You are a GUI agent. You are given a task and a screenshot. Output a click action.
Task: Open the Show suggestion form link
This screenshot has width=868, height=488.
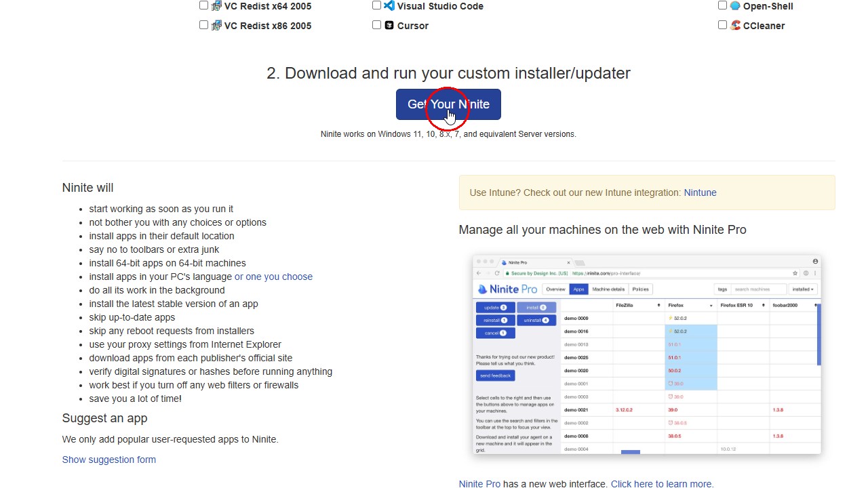pos(109,460)
